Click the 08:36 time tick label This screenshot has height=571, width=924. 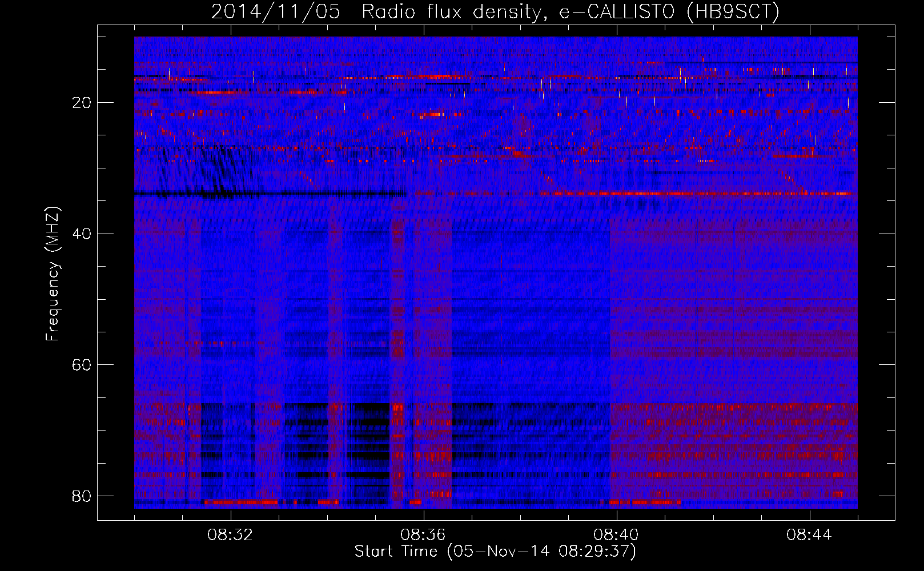pyautogui.click(x=423, y=535)
